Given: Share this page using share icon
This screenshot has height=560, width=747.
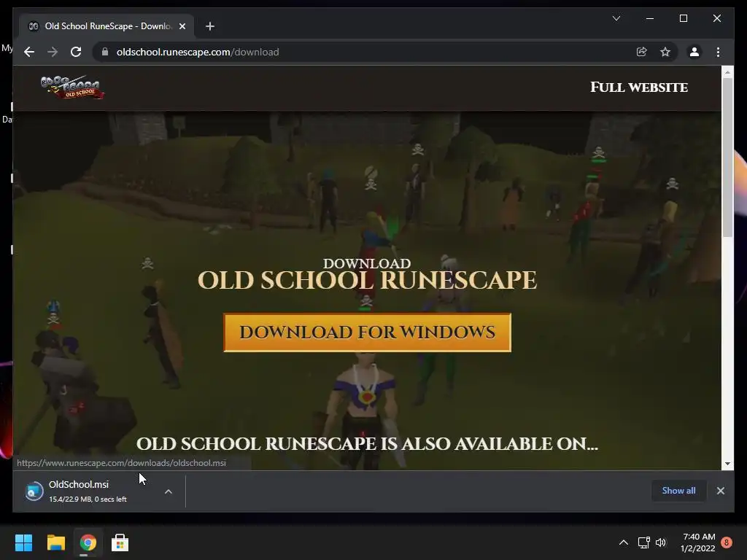Looking at the screenshot, I should (x=642, y=52).
